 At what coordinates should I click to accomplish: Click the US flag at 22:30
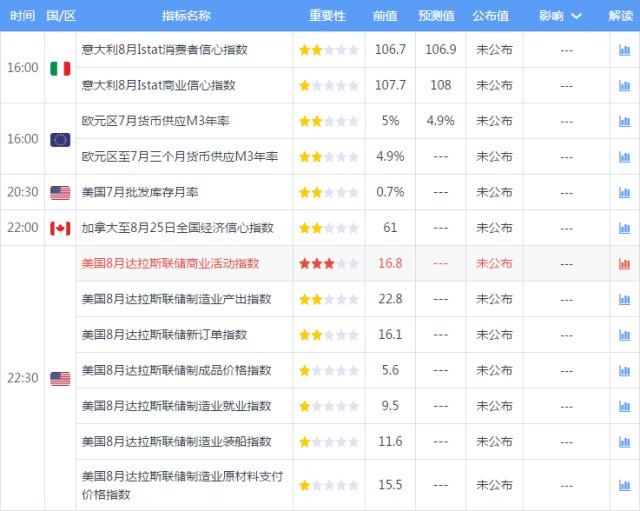tap(60, 378)
